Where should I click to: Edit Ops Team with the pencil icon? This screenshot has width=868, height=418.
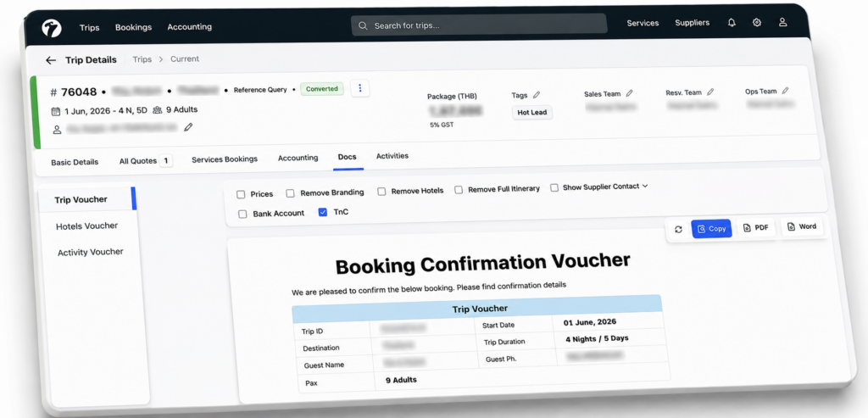pos(785,91)
